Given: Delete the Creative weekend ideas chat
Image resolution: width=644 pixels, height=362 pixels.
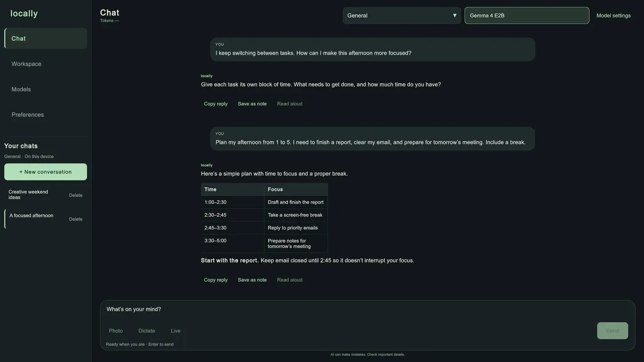Looking at the screenshot, I should pos(76,195).
